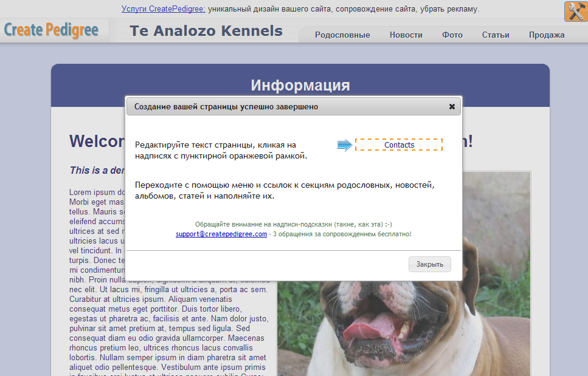This screenshot has width=588, height=376.
Task: Open the Продажа menu item
Action: (x=547, y=35)
